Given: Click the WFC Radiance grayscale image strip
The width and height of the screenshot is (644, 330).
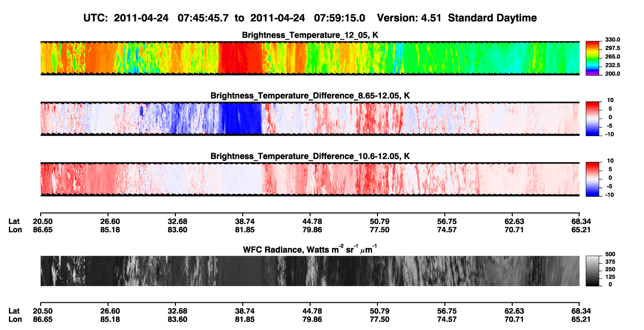Looking at the screenshot, I should [310, 271].
